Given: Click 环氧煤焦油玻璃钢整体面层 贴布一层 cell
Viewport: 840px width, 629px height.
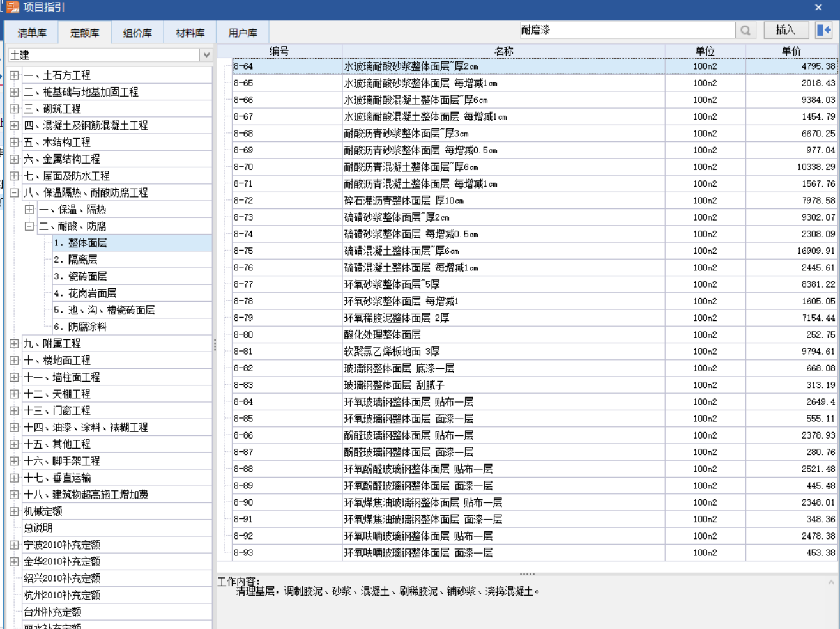Looking at the screenshot, I should pyautogui.click(x=503, y=502).
